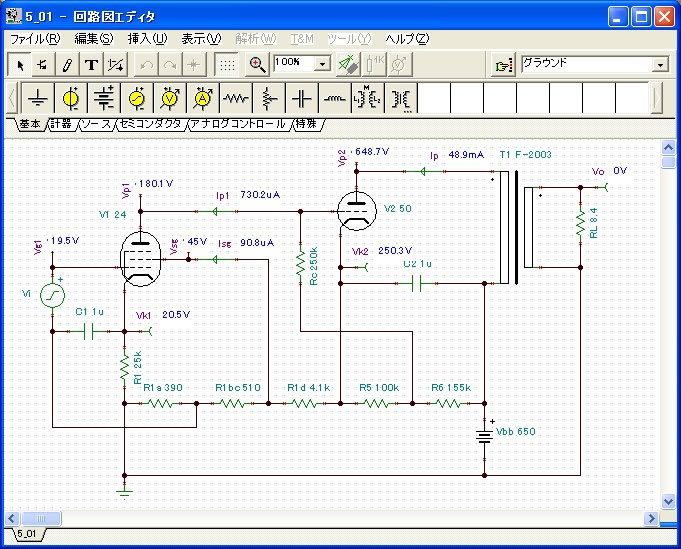Switch to the セミコンダクタ tab
The width and height of the screenshot is (681, 549).
click(x=150, y=125)
